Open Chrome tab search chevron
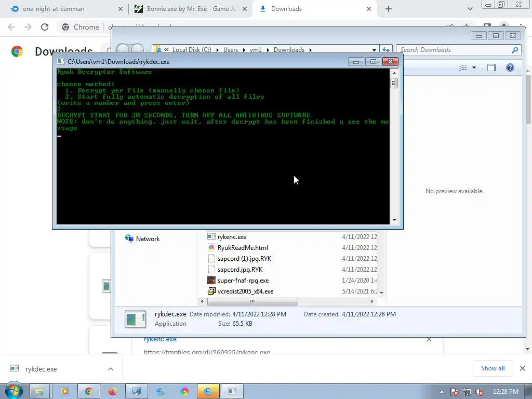 pos(470,9)
